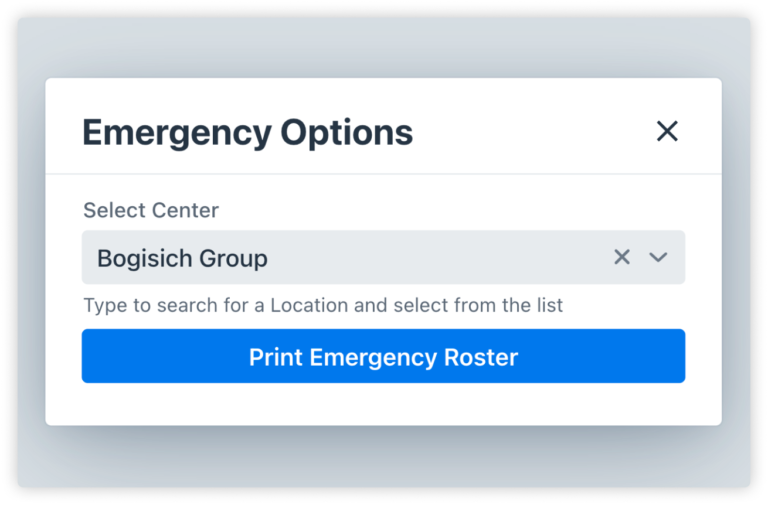Click the word Roster on the blue button
This screenshot has width=768, height=505.
(x=481, y=357)
